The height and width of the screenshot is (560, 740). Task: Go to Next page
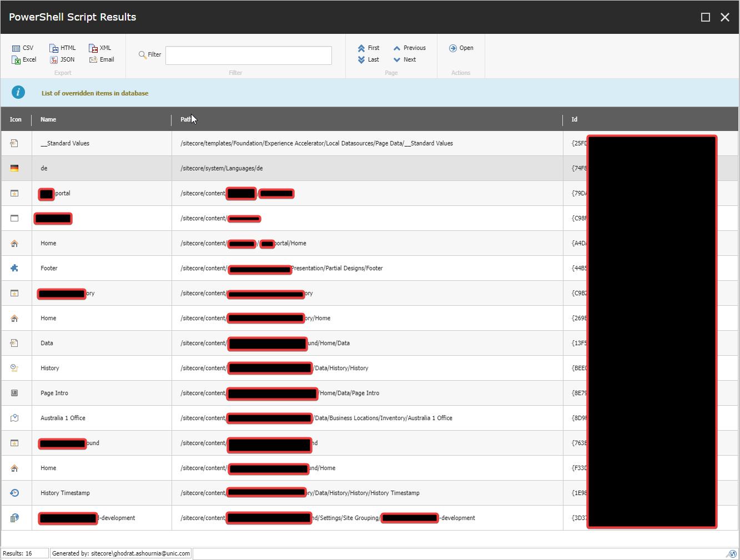[x=405, y=60]
